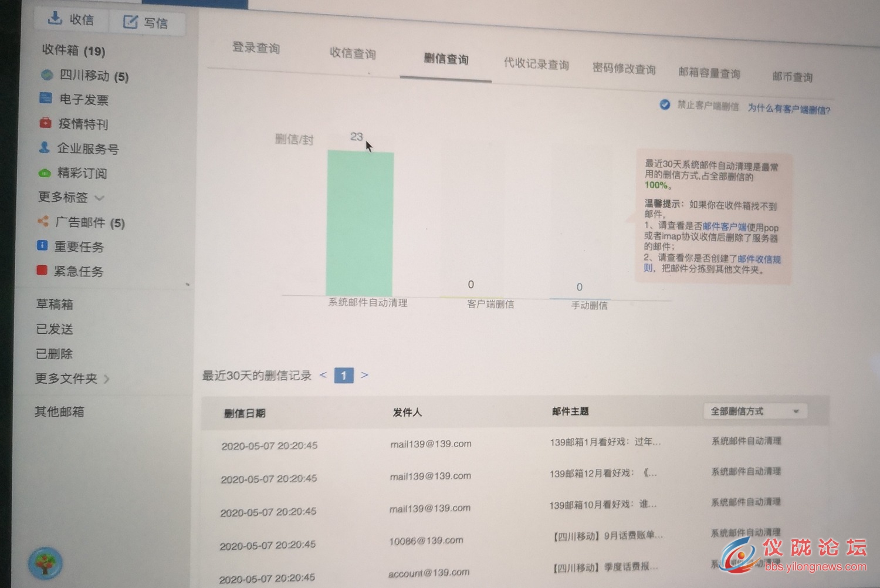Click the 四川移动 globe icon
Image resolution: width=880 pixels, height=588 pixels.
click(47, 75)
